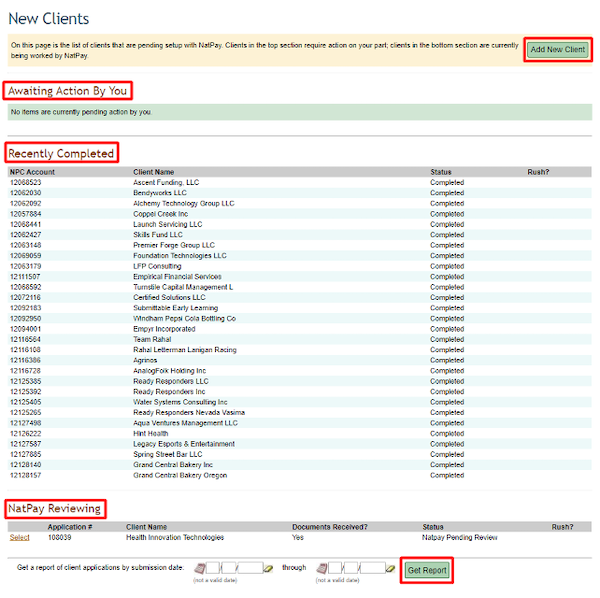Open the end date calendar icon
The image size is (600, 598).
click(x=323, y=567)
